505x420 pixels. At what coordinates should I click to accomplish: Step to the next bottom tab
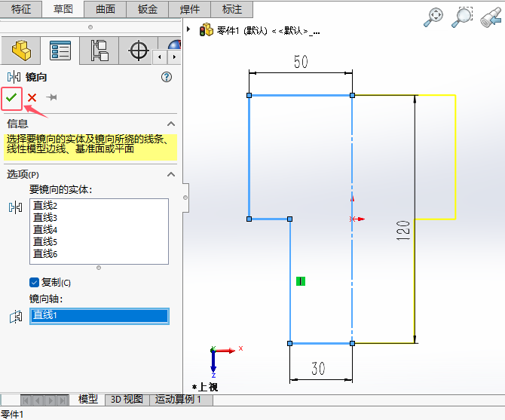coord(51,400)
